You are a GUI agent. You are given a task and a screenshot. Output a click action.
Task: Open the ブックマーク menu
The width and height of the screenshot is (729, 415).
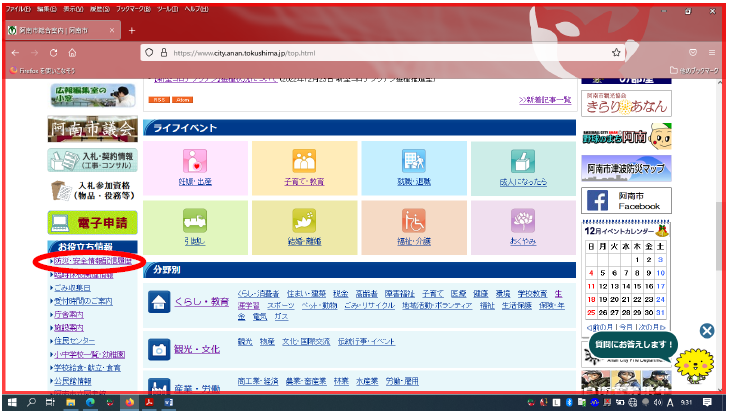coord(133,9)
